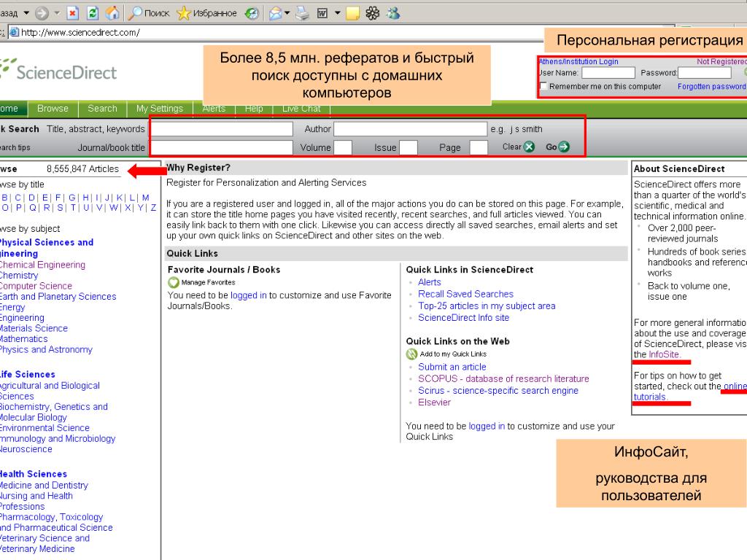This screenshot has height=560, width=747.
Task: Click the yellow note toolbar icon
Action: [352, 13]
